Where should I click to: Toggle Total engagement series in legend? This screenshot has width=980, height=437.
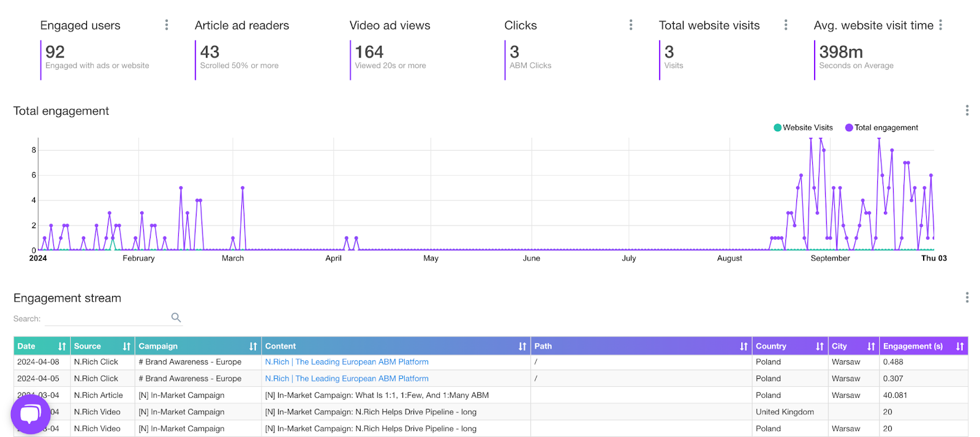pos(886,127)
